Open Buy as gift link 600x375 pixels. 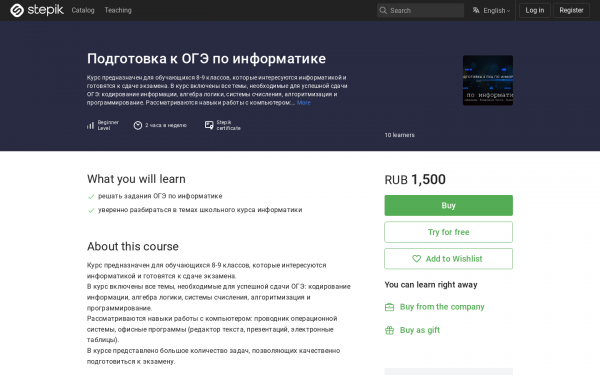coord(420,330)
